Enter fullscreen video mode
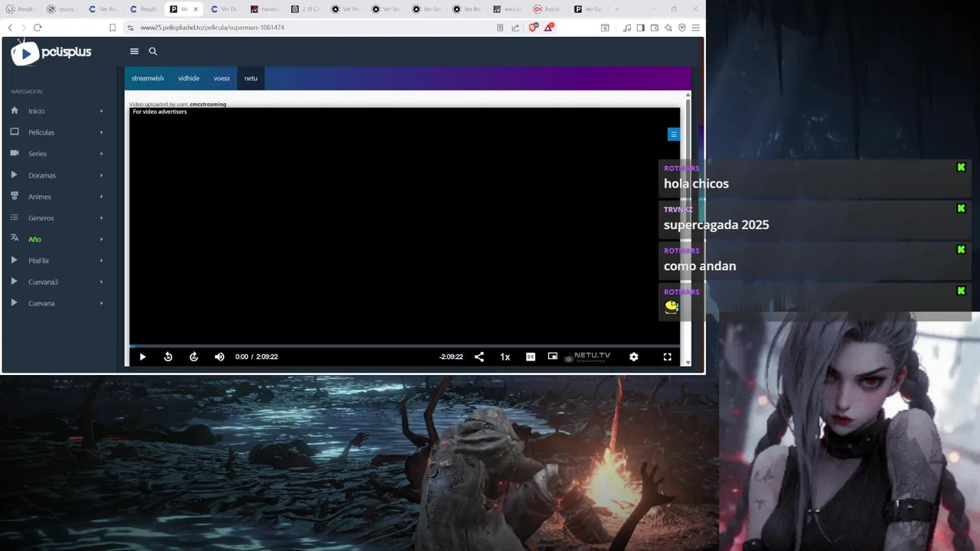 click(x=668, y=357)
